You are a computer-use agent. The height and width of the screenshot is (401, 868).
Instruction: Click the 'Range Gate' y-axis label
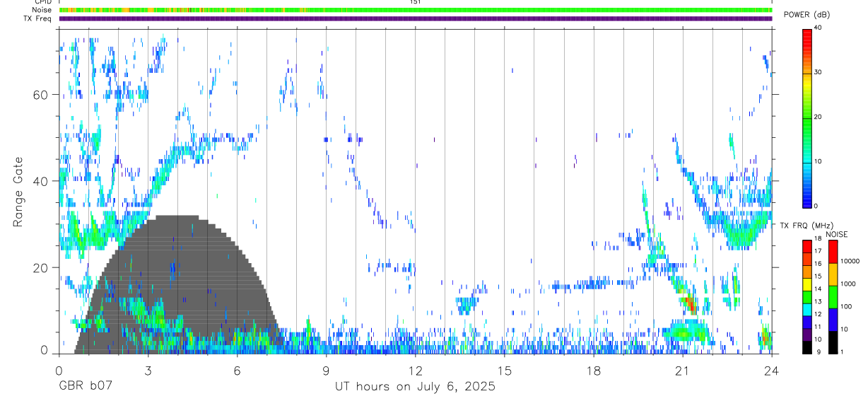[x=17, y=192]
